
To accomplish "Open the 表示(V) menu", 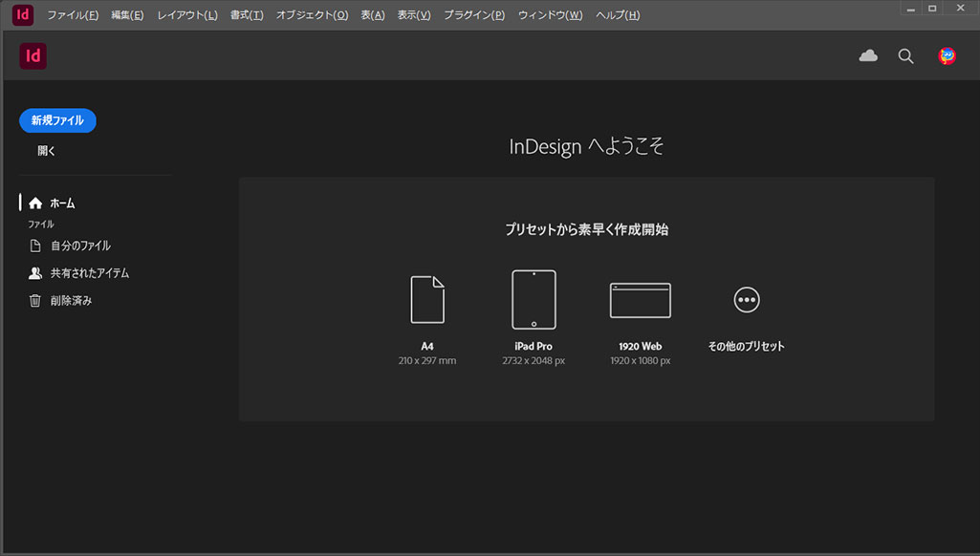I will (x=414, y=15).
